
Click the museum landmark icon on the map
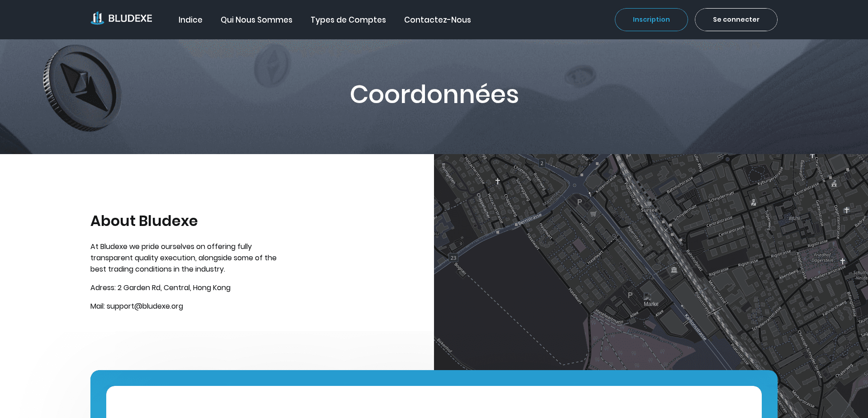click(674, 269)
